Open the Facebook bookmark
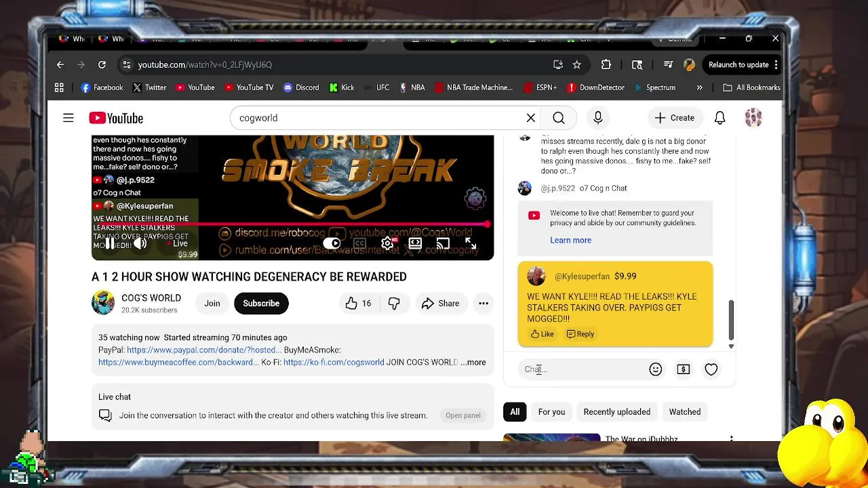The width and height of the screenshot is (868, 488). pos(102,87)
